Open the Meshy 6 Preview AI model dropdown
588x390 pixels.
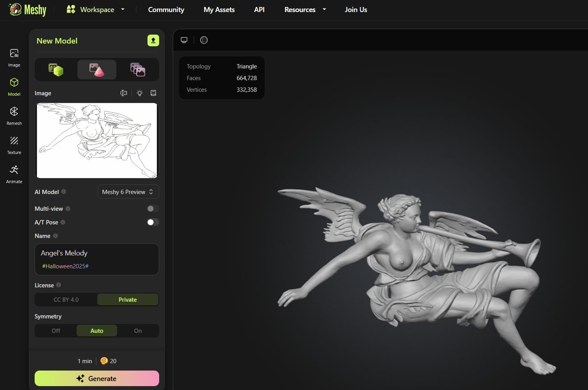tap(128, 192)
